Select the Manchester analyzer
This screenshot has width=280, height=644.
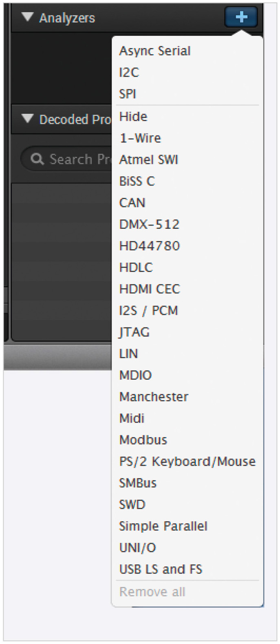tap(154, 397)
